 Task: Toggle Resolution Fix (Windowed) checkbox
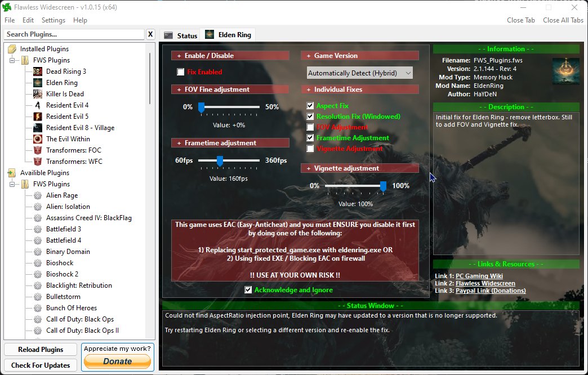click(x=310, y=116)
